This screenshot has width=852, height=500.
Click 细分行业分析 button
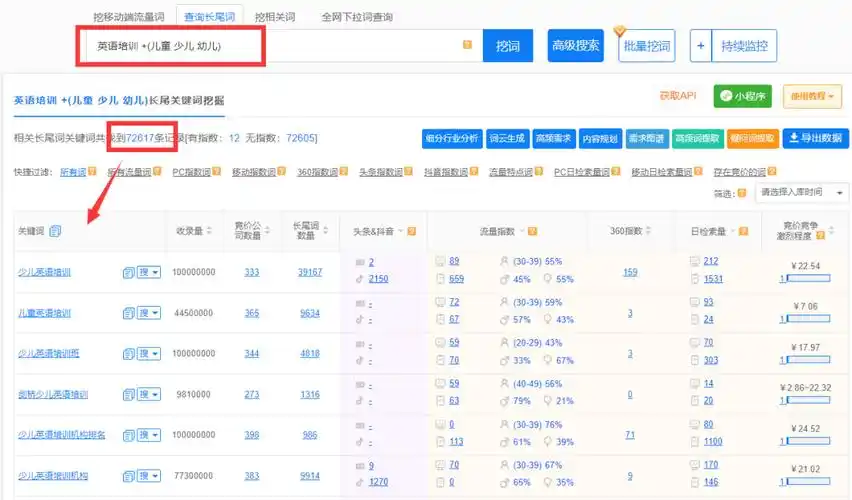452,138
